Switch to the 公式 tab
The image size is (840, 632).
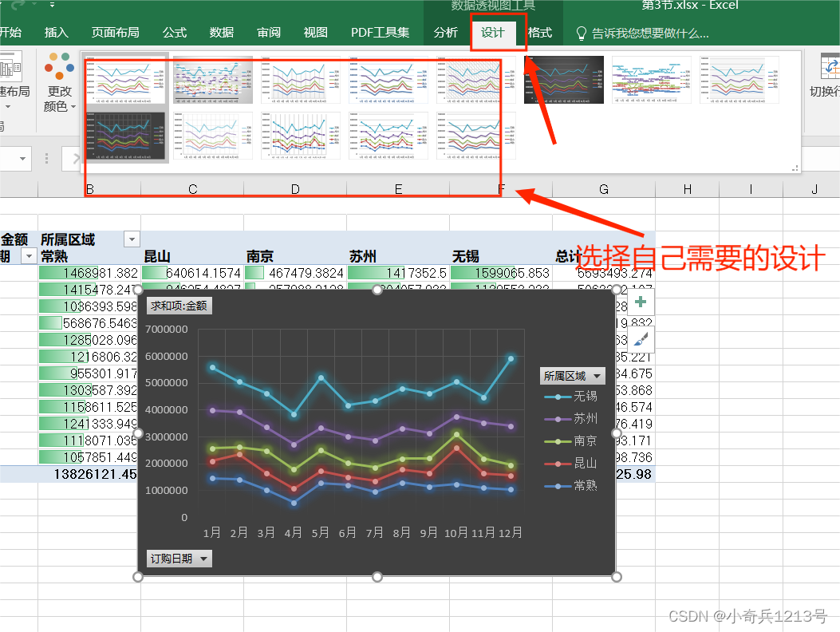175,33
